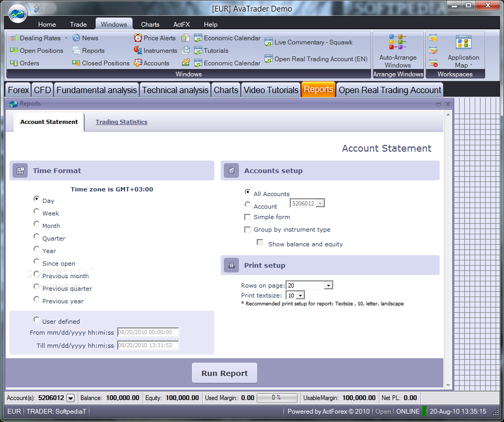This screenshot has width=504, height=422.
Task: Show the Orders window
Action: pyautogui.click(x=25, y=63)
